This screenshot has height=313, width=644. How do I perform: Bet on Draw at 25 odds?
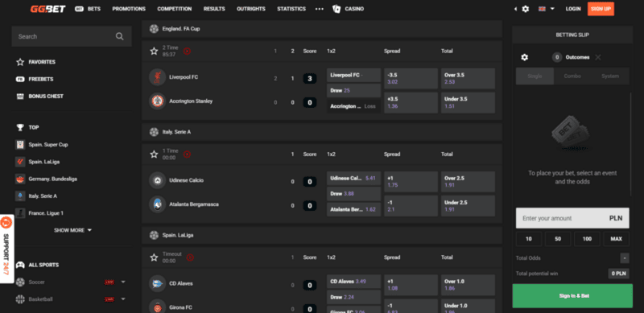[x=354, y=90]
